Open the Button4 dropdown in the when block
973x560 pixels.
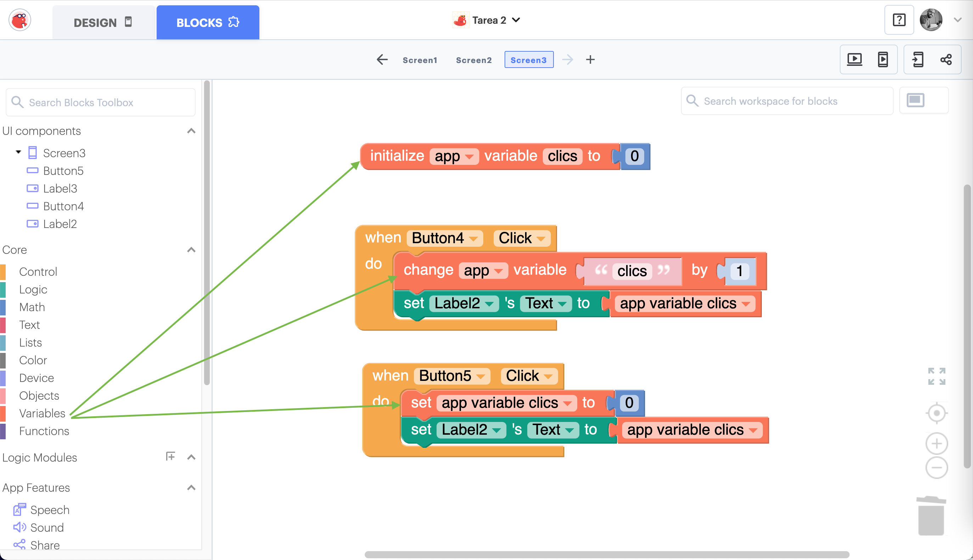(474, 239)
